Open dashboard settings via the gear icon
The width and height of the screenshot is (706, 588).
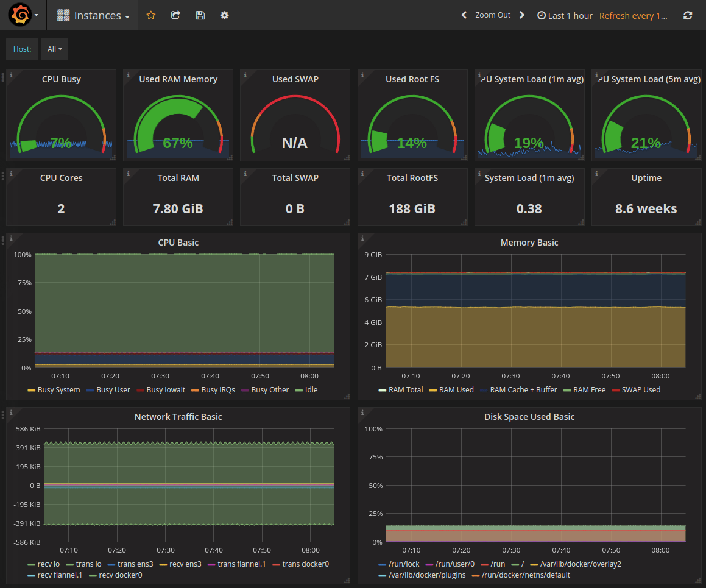point(224,15)
